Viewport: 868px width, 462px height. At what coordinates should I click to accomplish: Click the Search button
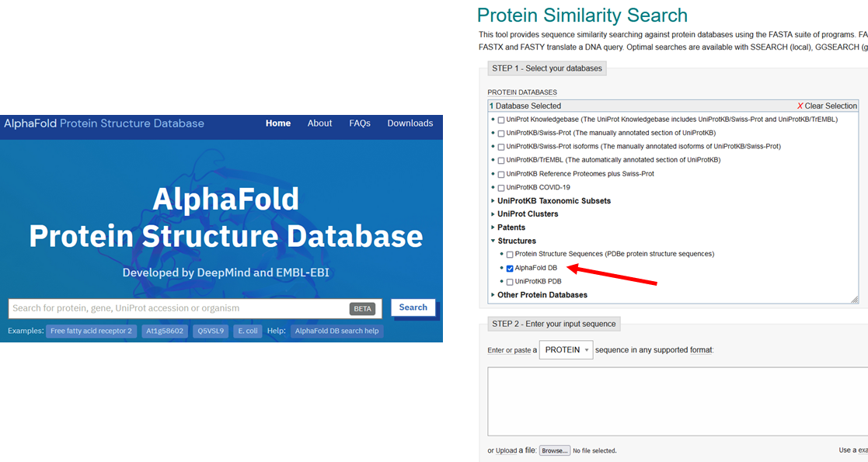pyautogui.click(x=413, y=307)
